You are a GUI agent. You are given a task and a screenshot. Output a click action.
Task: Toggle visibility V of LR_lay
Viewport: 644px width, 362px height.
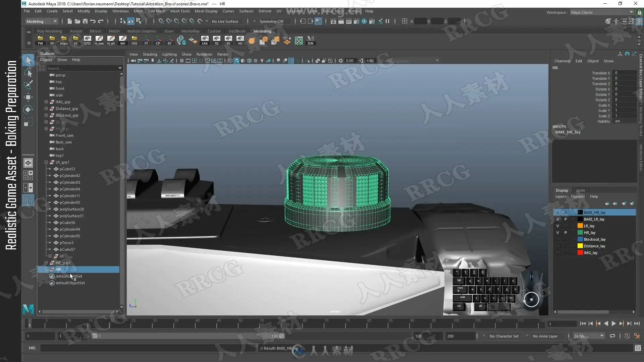[x=557, y=226]
